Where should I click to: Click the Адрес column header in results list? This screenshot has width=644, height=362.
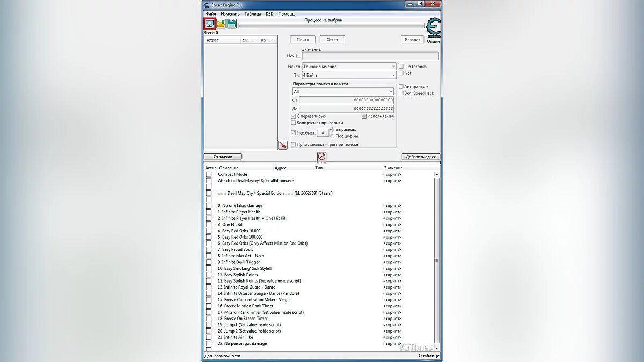tap(223, 40)
